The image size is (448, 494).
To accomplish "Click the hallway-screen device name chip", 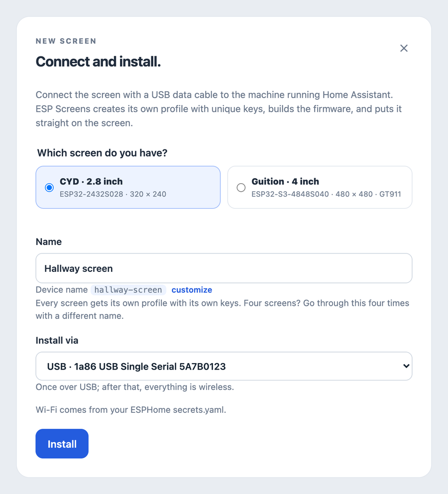I will pyautogui.click(x=128, y=290).
